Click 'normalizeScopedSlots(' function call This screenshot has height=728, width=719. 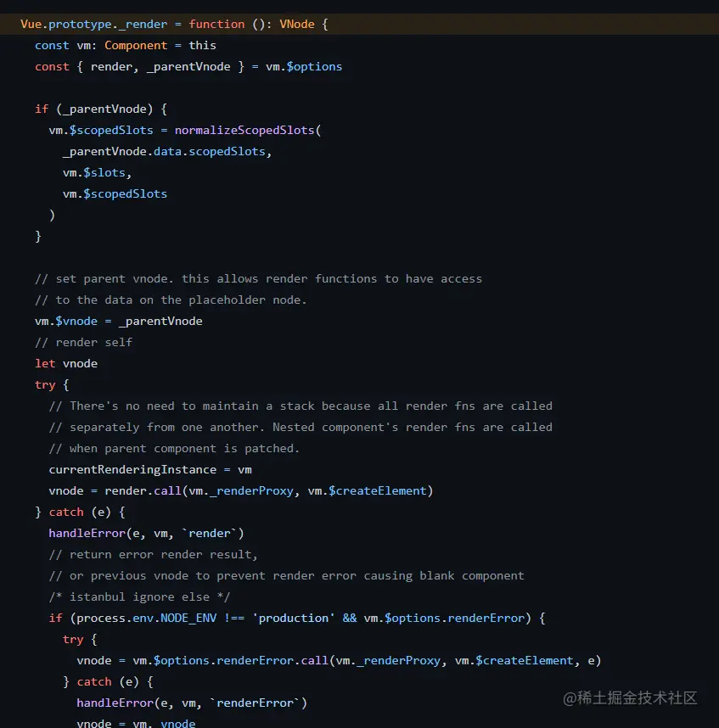[x=248, y=130]
